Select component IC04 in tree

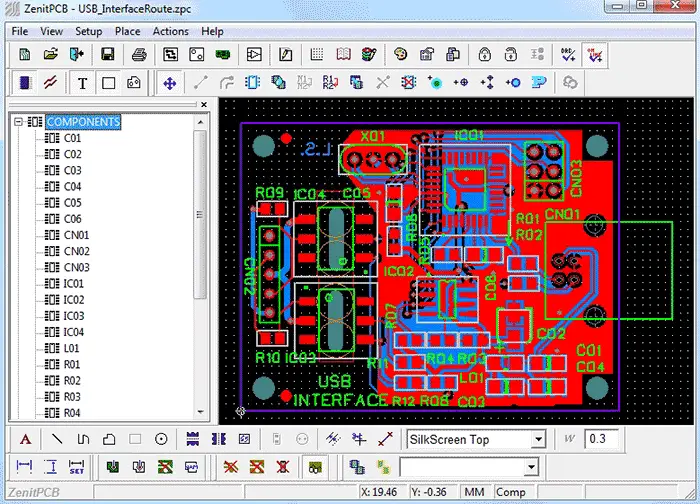coord(74,332)
